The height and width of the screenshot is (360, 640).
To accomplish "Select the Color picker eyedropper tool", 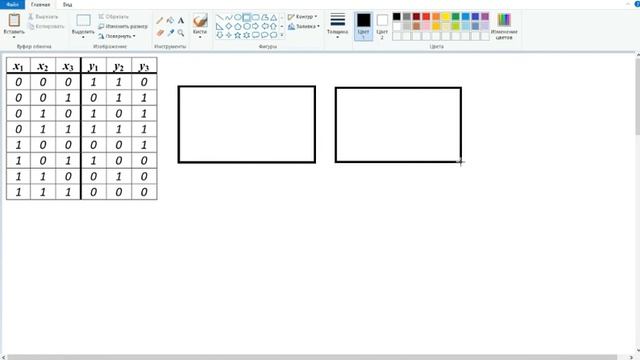I will pos(170,33).
